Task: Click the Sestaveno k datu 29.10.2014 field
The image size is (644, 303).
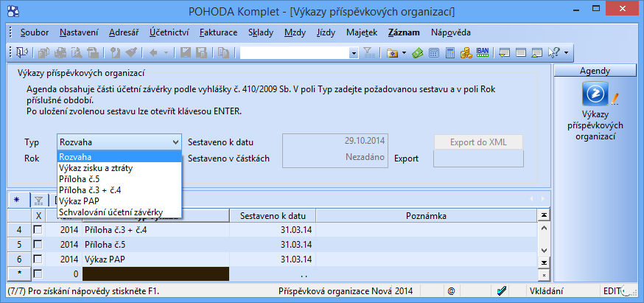Action: (335, 141)
